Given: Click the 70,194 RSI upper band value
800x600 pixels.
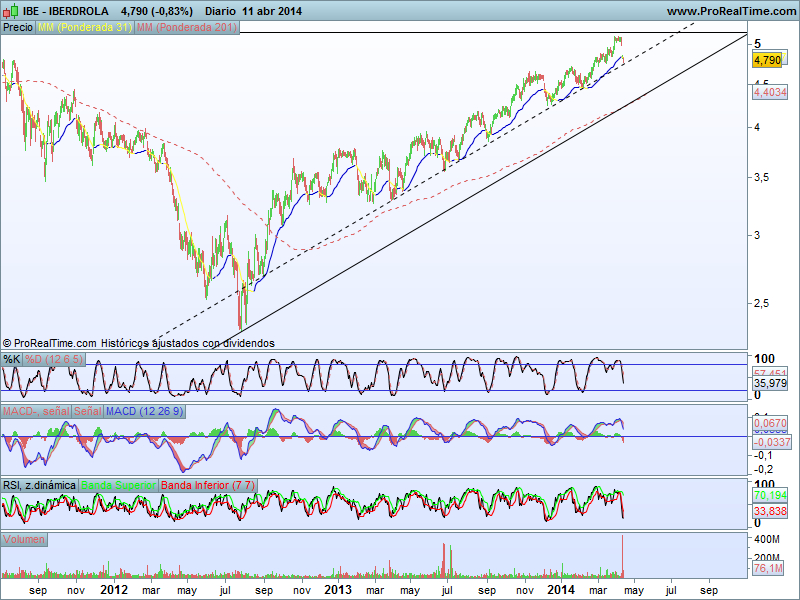Looking at the screenshot, I should coord(770,495).
